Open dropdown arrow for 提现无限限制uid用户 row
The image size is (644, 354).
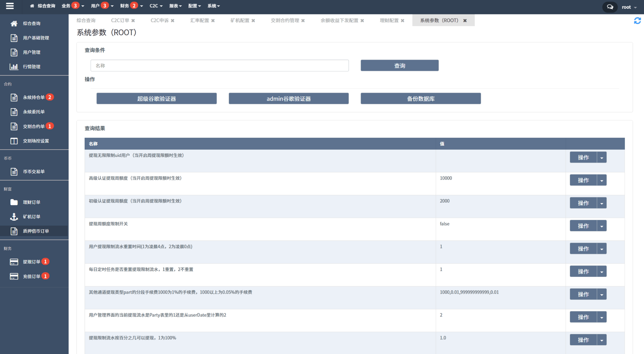602,158
